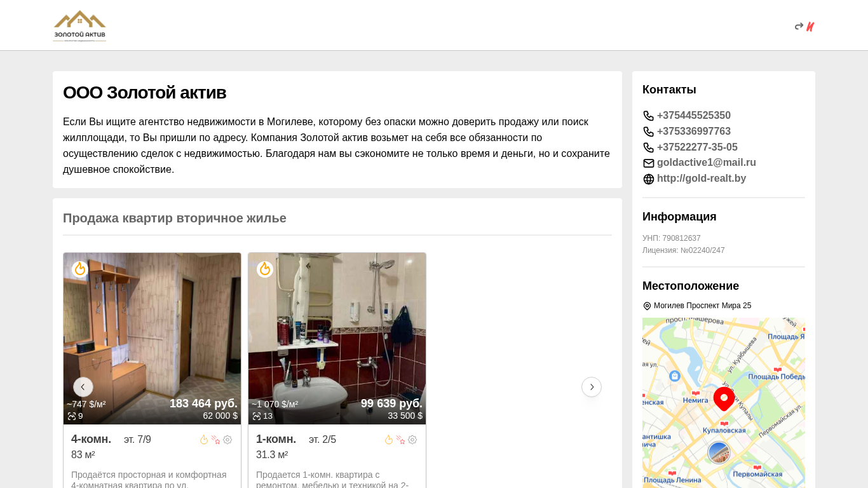The height and width of the screenshot is (488, 868).
Task: Click the 183 464 руб. price
Action: pyautogui.click(x=203, y=403)
